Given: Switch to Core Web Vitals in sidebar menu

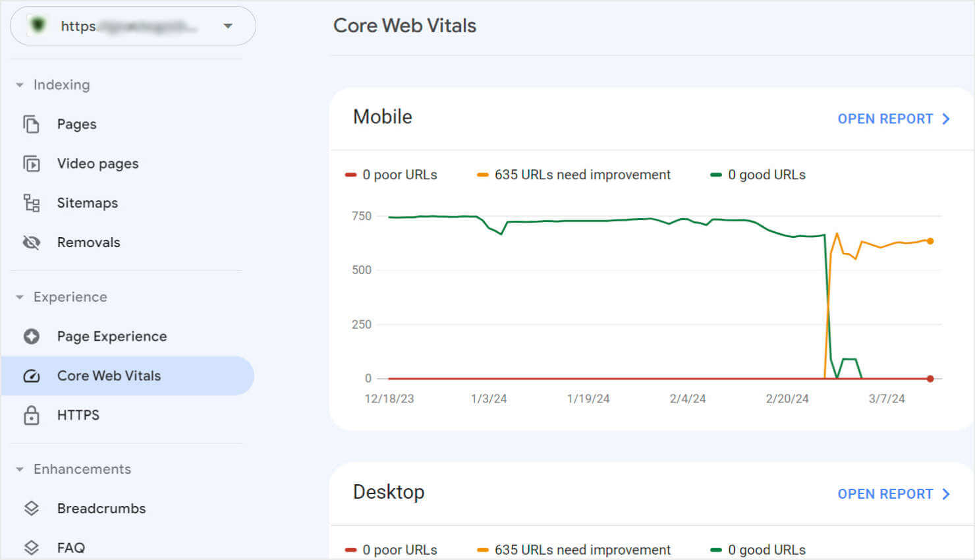Looking at the screenshot, I should 109,376.
